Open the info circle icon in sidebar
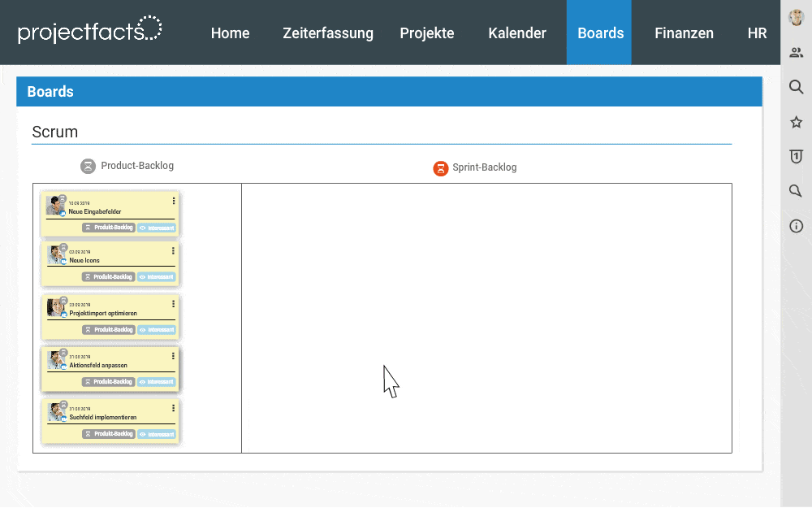 pos(796,226)
